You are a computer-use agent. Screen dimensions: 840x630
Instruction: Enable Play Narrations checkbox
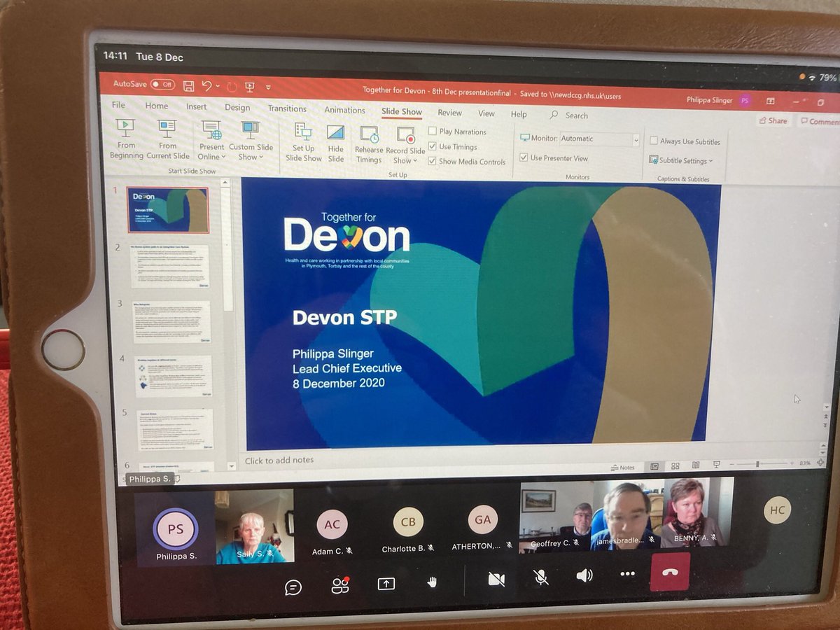coord(433,131)
